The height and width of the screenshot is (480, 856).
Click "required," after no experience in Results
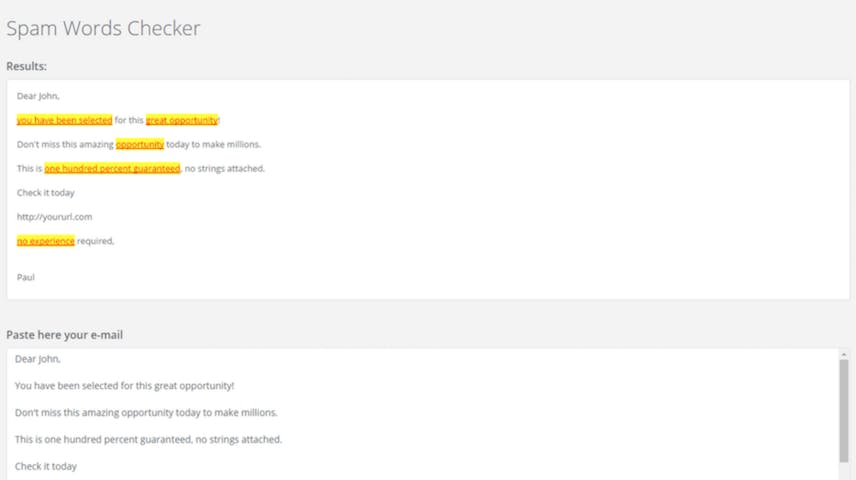96,241
